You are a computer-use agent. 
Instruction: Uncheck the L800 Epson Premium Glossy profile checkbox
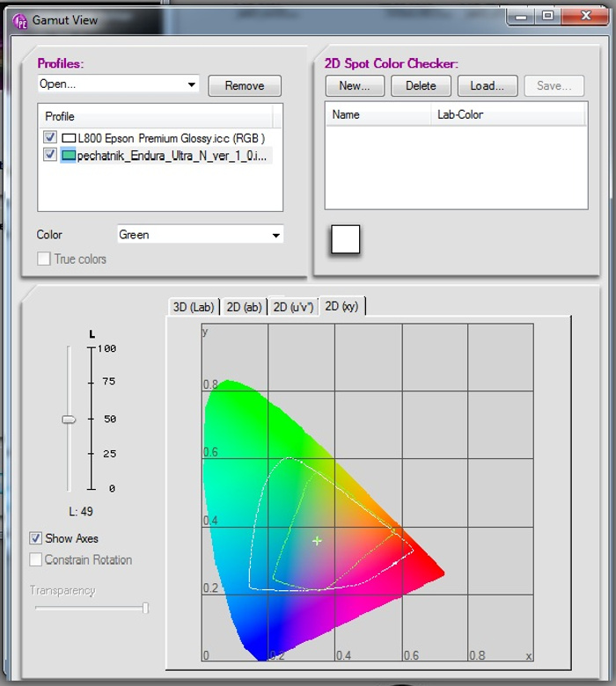point(50,138)
